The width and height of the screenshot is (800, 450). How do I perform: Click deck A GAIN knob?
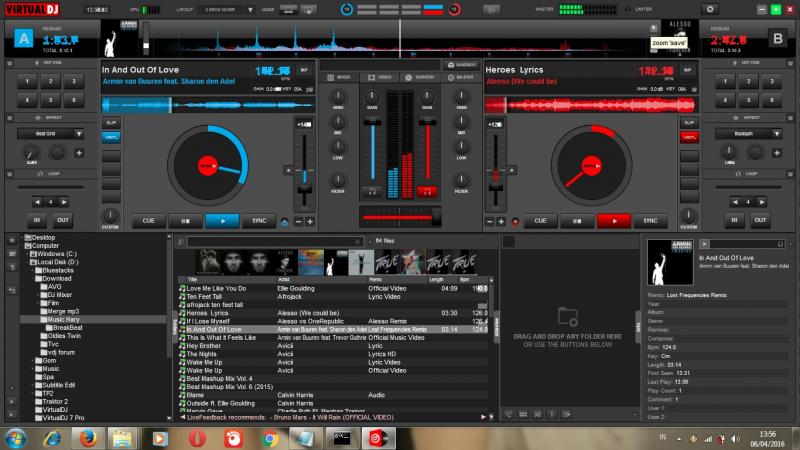372,97
